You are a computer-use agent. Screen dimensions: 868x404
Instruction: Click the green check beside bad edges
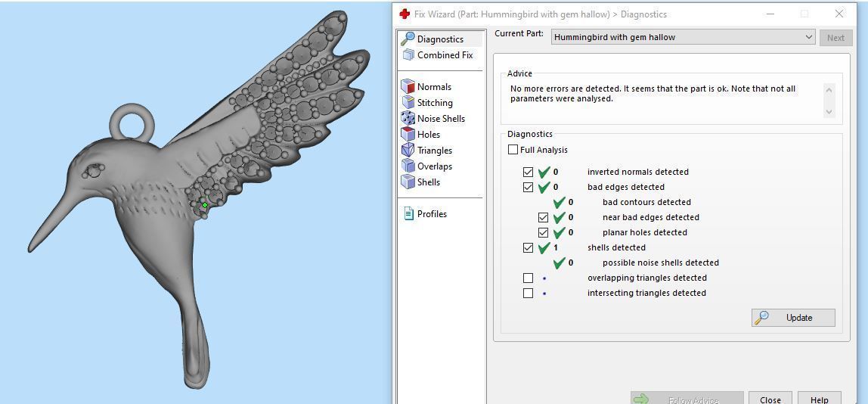tap(544, 188)
